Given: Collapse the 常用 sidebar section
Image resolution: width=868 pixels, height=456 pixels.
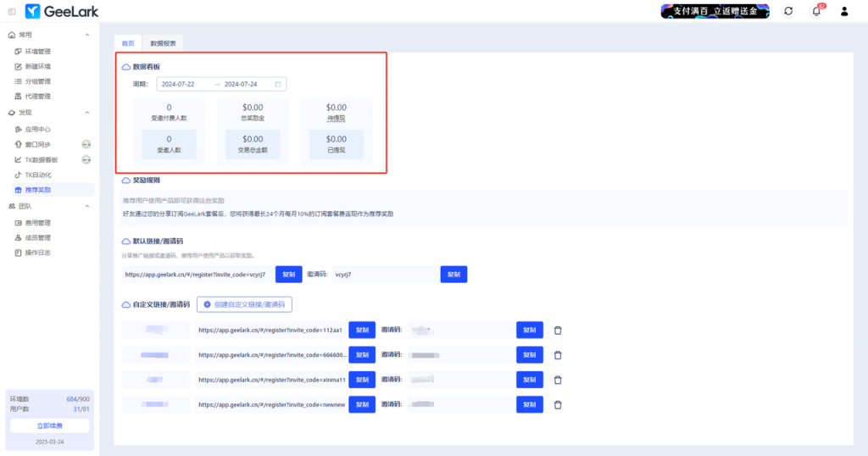Looking at the screenshot, I should pyautogui.click(x=87, y=35).
